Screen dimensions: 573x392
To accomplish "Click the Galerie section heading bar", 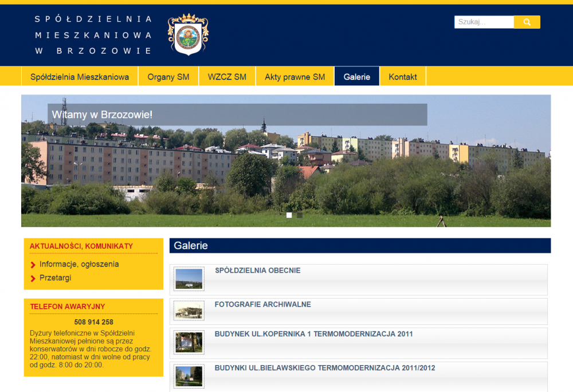I will [x=360, y=245].
